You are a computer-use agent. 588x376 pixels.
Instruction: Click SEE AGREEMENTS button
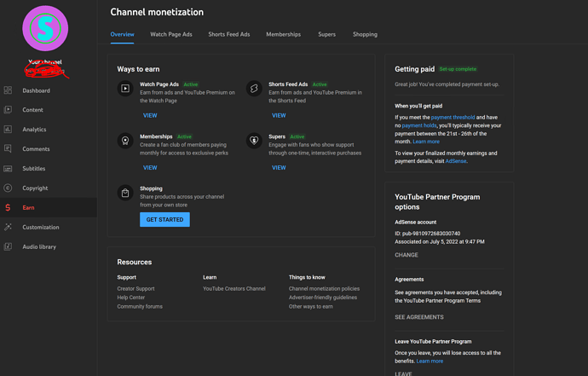click(x=419, y=317)
